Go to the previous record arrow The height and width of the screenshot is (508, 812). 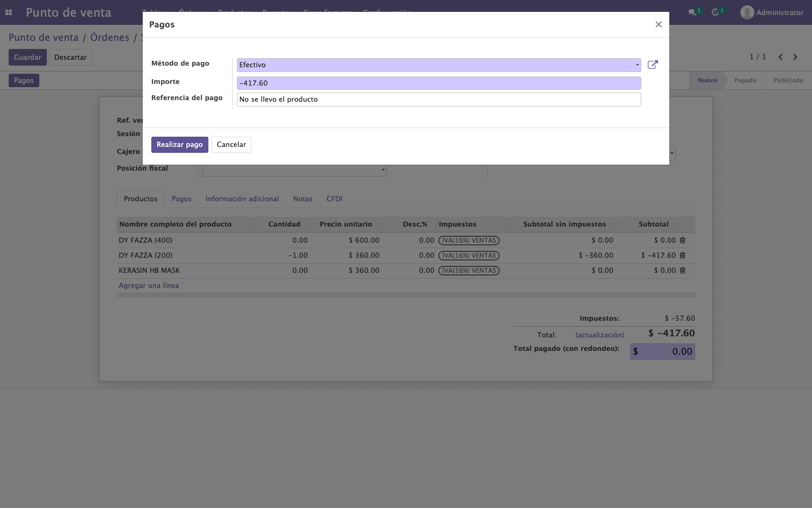coord(780,57)
